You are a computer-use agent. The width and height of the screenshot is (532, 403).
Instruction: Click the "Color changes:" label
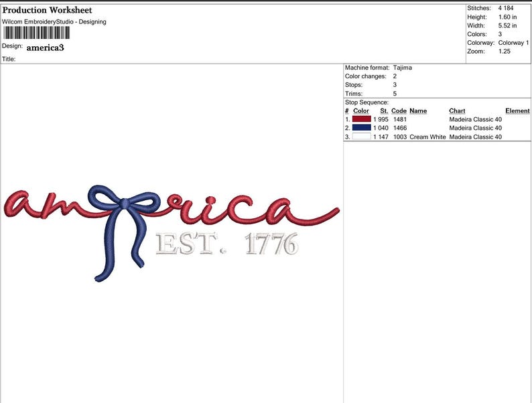click(365, 76)
